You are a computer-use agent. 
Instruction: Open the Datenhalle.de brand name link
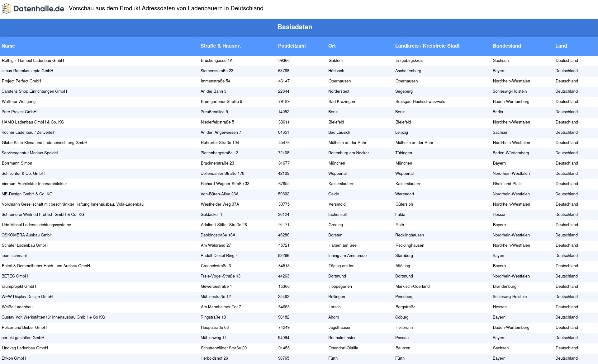coord(39,9)
